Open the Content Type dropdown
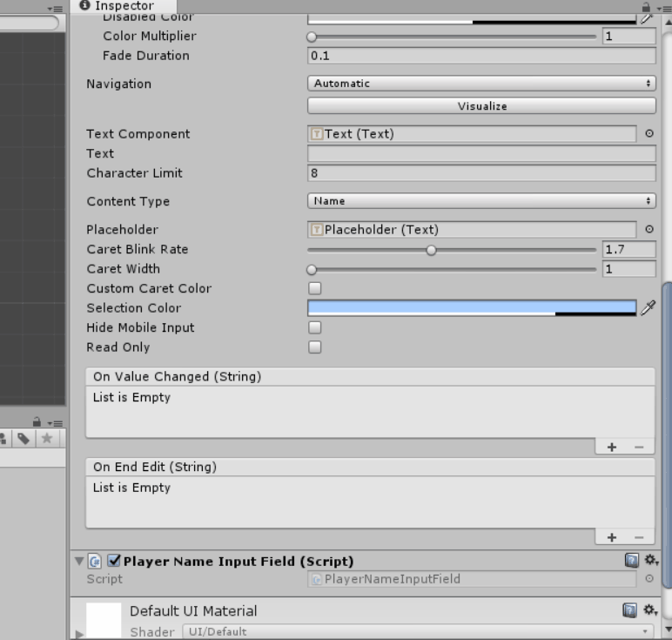Image resolution: width=672 pixels, height=640 pixels. [x=480, y=201]
